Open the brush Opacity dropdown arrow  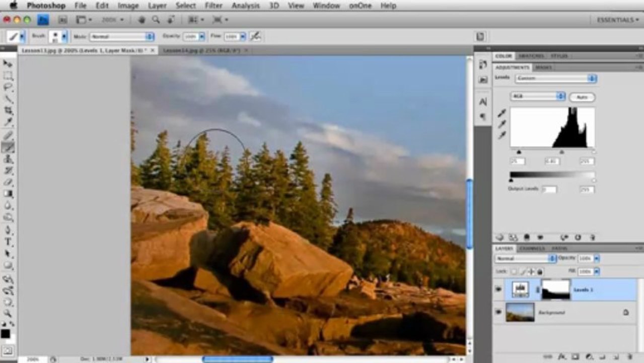[x=202, y=37]
